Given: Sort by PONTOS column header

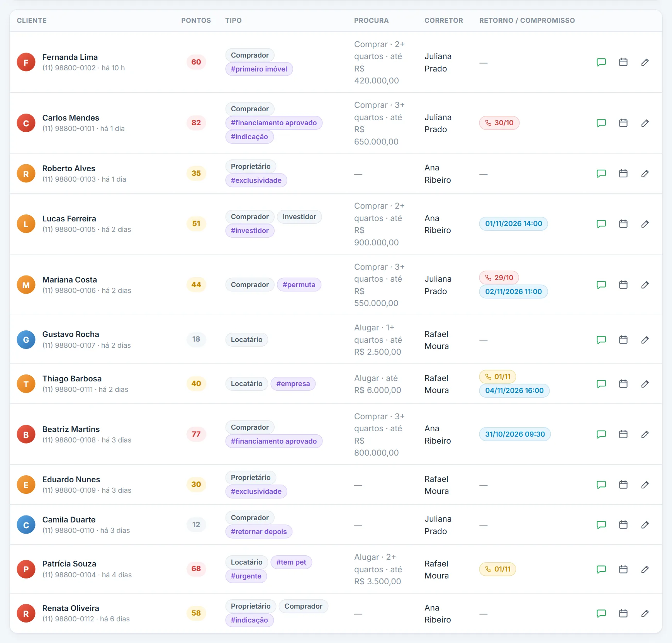Looking at the screenshot, I should (196, 20).
